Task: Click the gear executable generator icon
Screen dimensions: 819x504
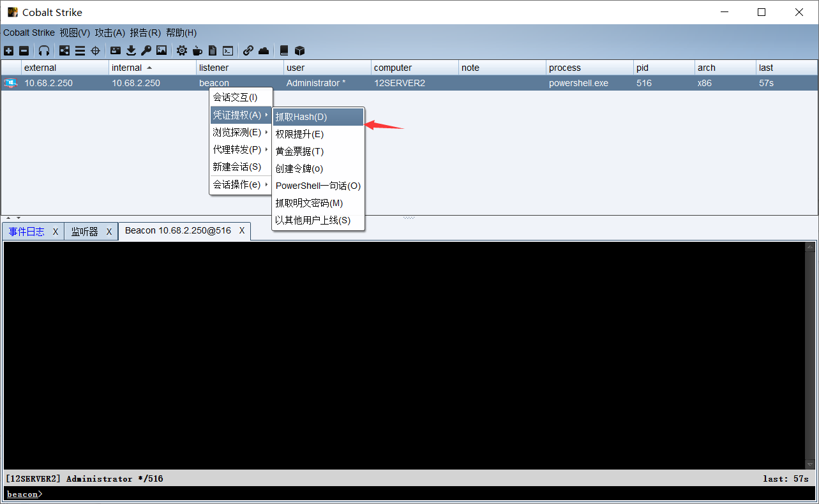Action: (182, 50)
